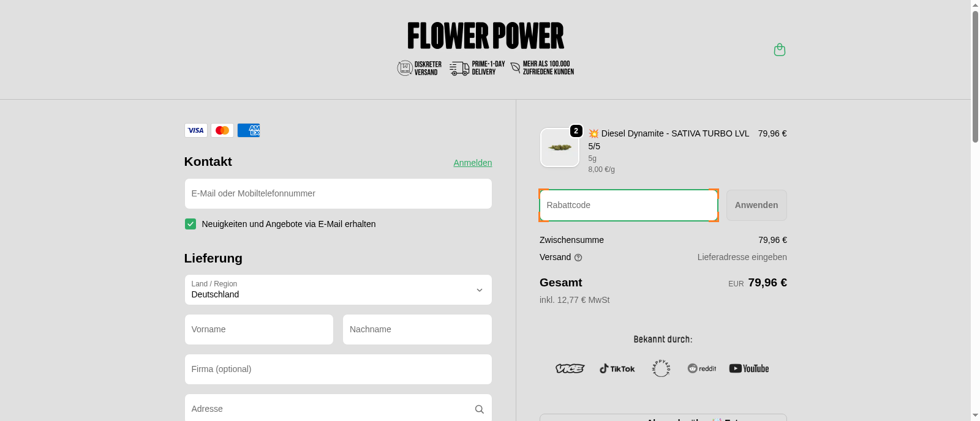980x421 pixels.
Task: Click the 8,00 €/g price text
Action: pyautogui.click(x=601, y=170)
